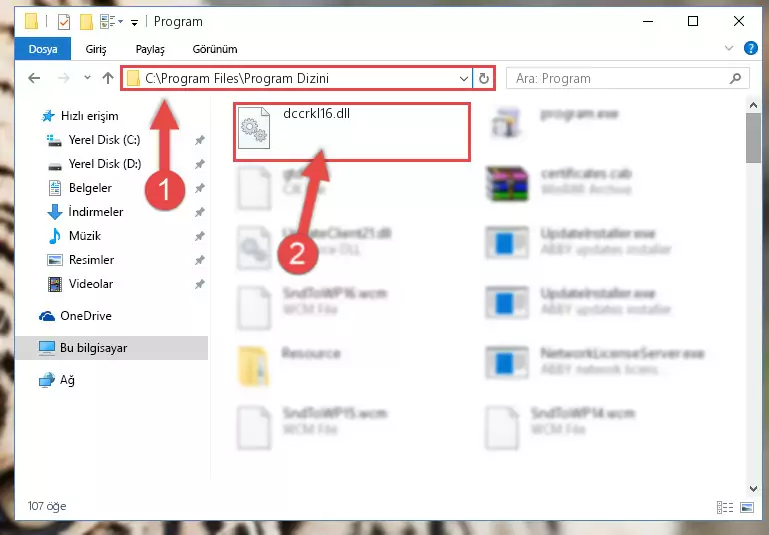Open Yerel Disk (C:) in sidebar
Viewport: 769px width, 535px height.
[94, 140]
